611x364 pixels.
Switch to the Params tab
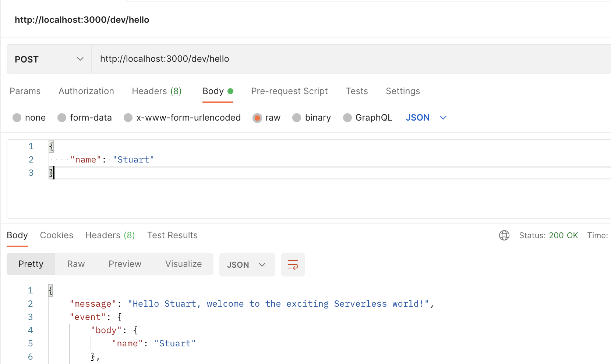(25, 91)
